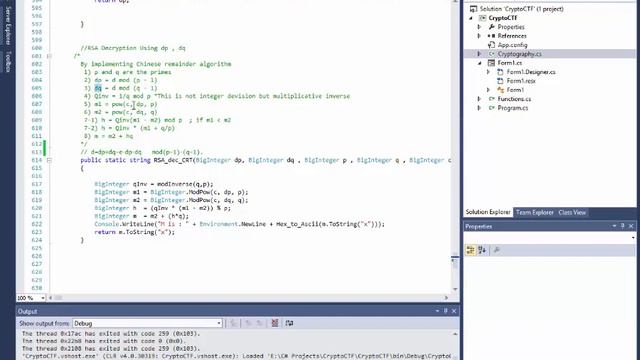Collapse the RSA_dec_CRT method at line 614
Screen dimensions: 640x360
click(49, 160)
